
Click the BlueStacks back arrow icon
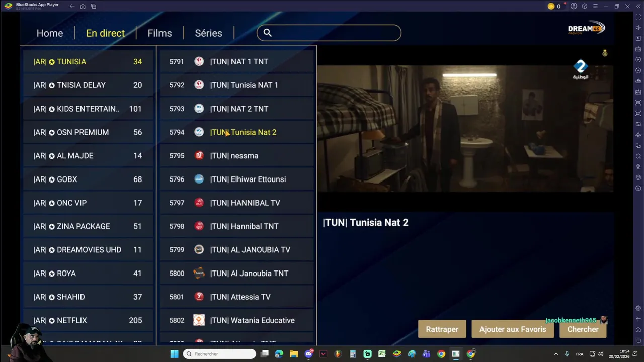tap(72, 6)
